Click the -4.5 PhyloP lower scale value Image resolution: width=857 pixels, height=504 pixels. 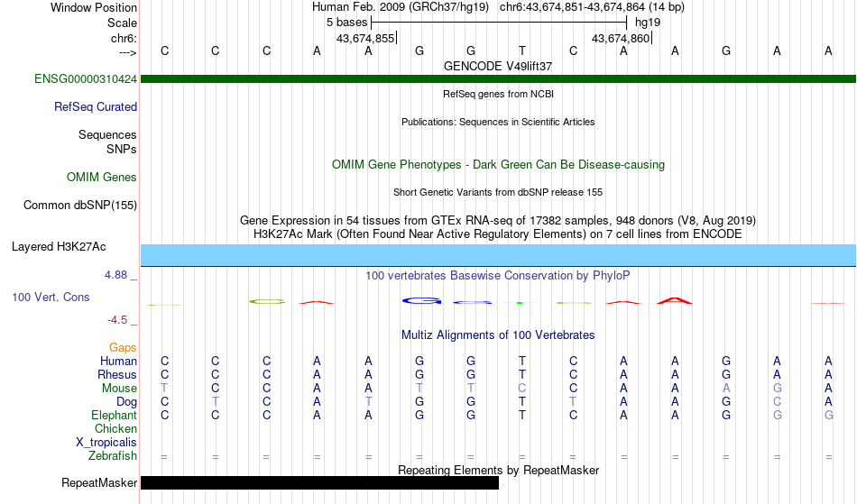pyautogui.click(x=117, y=320)
